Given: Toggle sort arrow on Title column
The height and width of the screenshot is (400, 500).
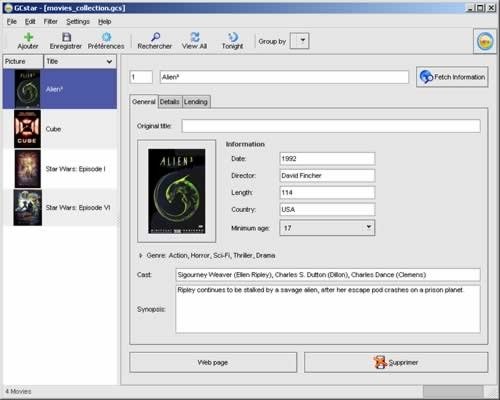Looking at the screenshot, I should pyautogui.click(x=109, y=62).
